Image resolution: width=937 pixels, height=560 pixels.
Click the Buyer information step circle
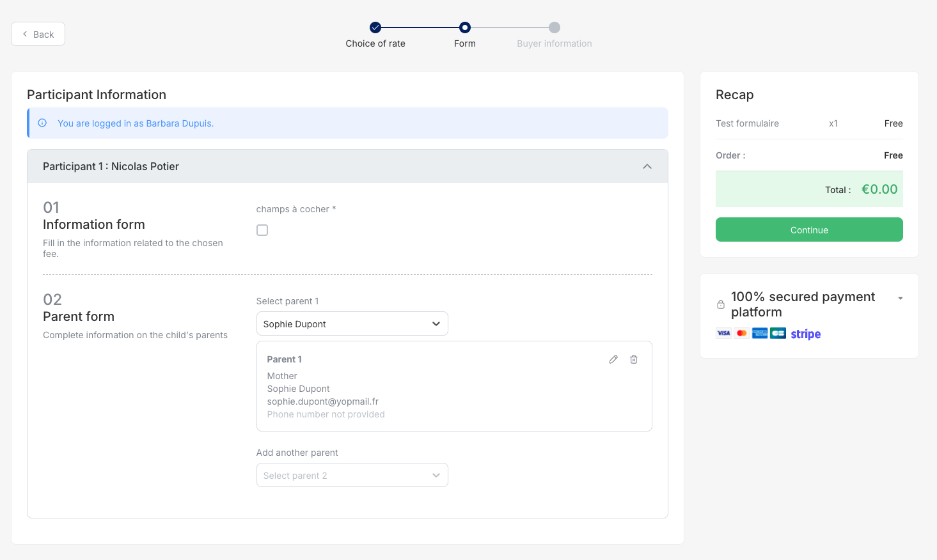554,27
